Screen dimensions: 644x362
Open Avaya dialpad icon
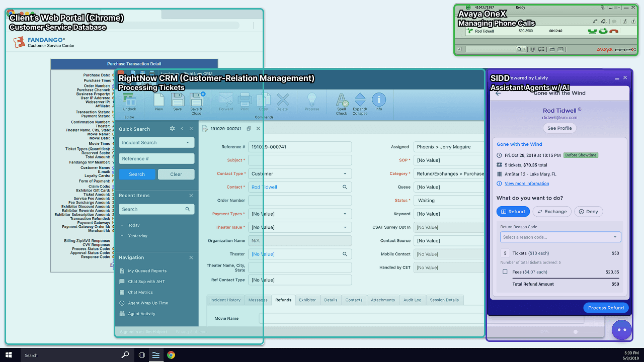pos(541,49)
